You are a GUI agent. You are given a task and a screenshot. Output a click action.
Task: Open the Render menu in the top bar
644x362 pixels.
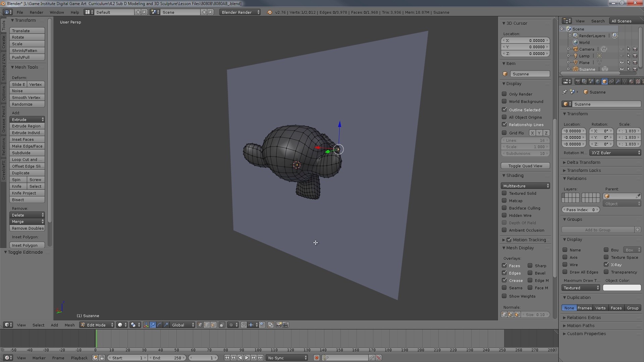[x=36, y=12]
